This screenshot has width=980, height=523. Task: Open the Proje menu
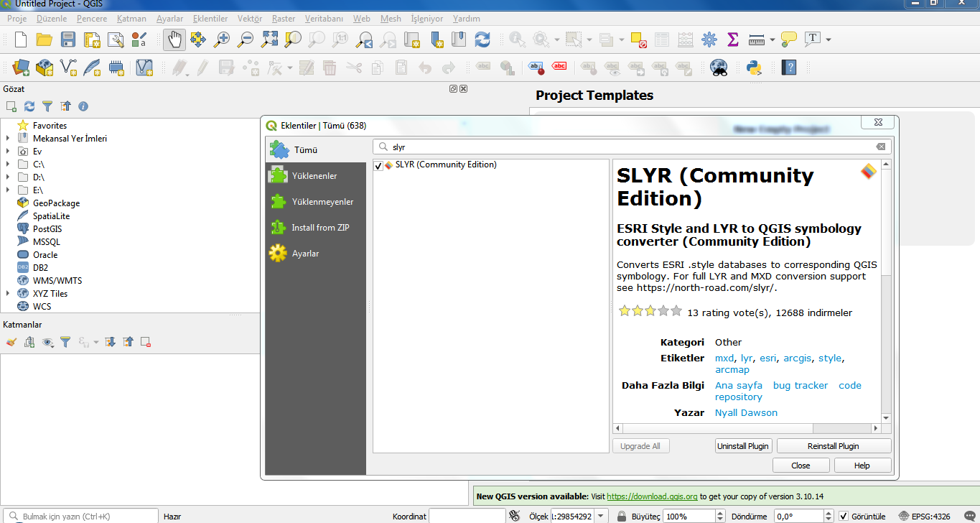pos(17,19)
